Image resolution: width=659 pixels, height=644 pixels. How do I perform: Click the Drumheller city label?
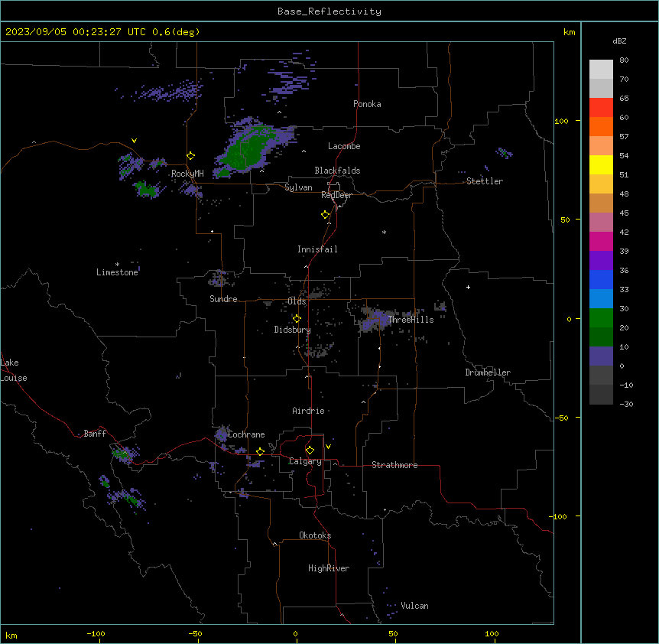(488, 372)
